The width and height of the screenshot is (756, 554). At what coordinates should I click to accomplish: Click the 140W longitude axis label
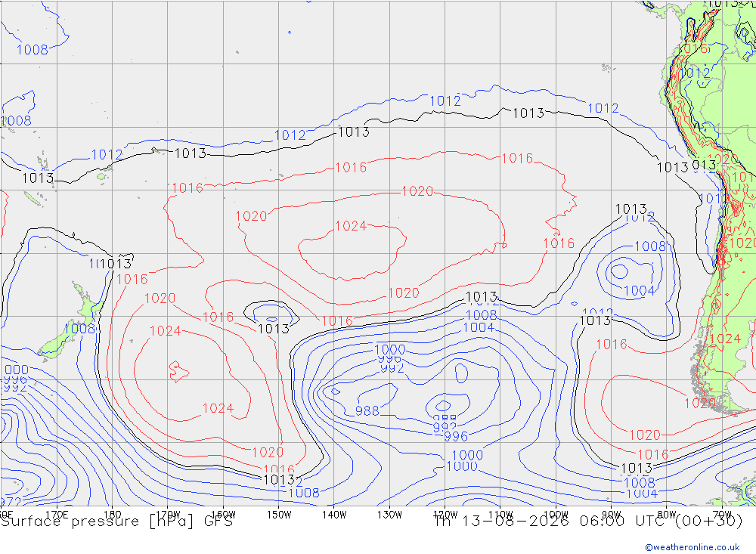334,515
